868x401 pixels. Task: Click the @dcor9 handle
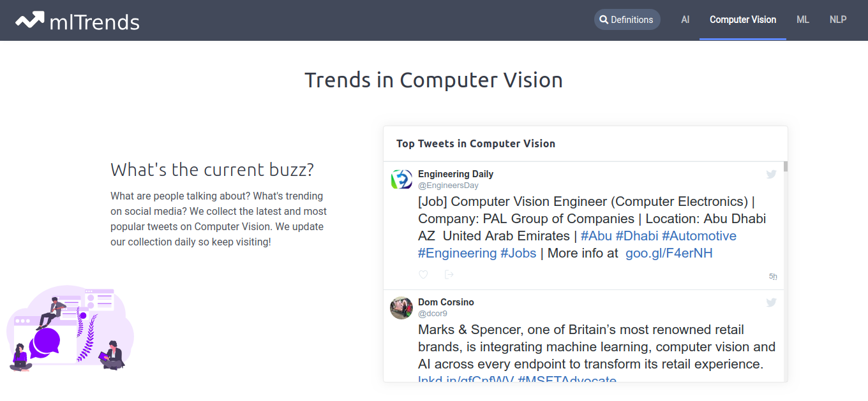433,314
